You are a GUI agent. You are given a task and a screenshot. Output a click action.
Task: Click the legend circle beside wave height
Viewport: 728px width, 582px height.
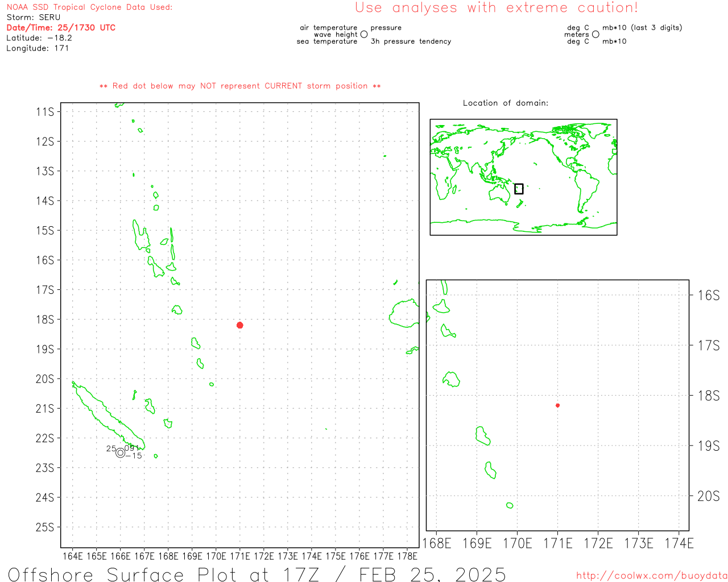coord(364,35)
